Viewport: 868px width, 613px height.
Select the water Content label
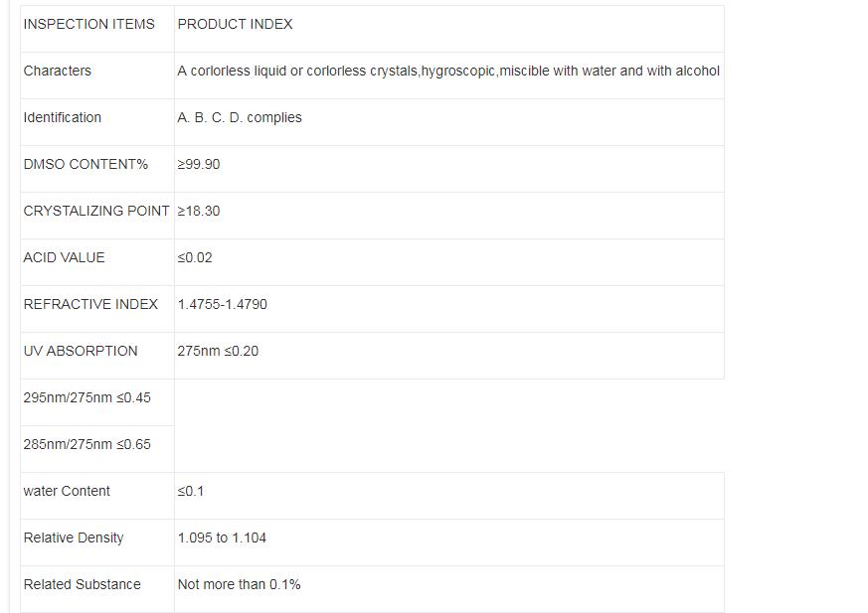point(67,491)
